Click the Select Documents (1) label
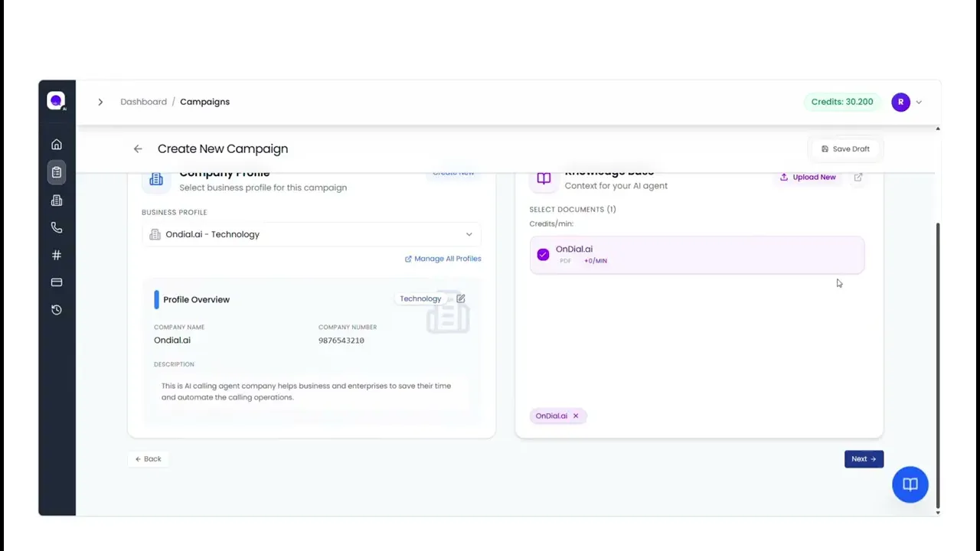This screenshot has width=980, height=551. 573,209
